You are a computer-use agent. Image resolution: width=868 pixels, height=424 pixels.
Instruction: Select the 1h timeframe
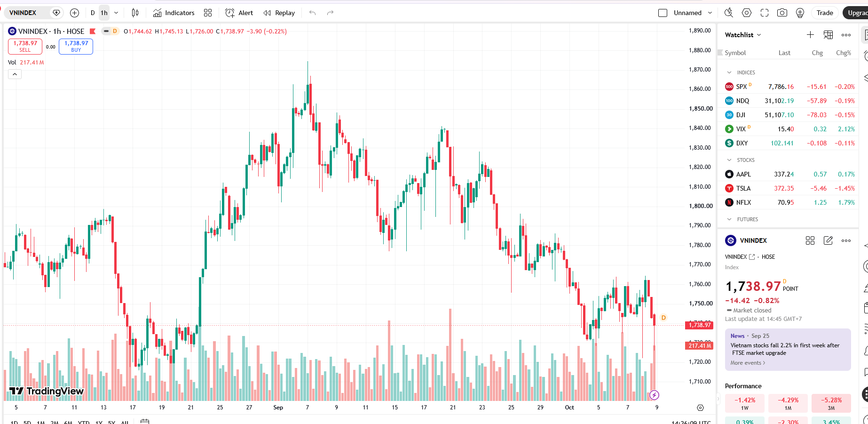coord(104,13)
